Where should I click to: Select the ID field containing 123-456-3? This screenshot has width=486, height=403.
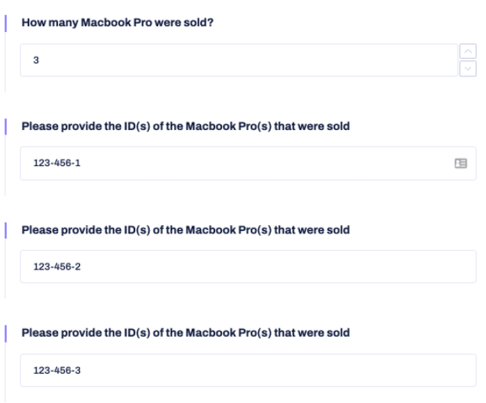coord(248,370)
